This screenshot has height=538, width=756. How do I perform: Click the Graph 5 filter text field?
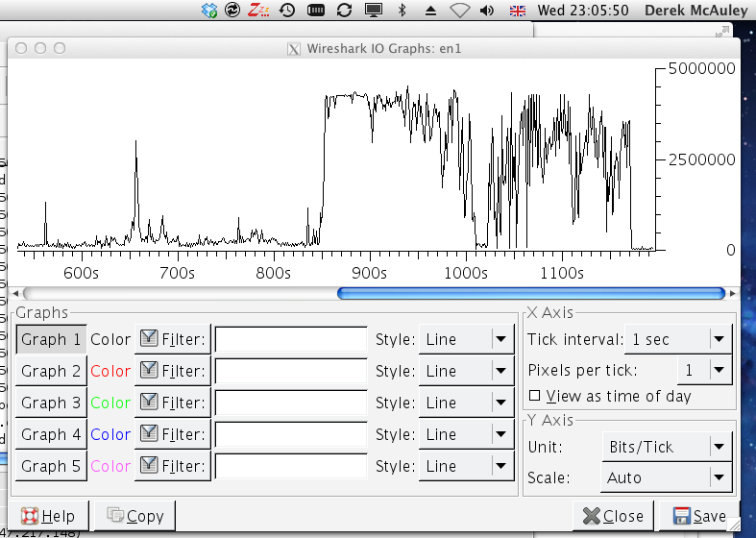coord(291,466)
